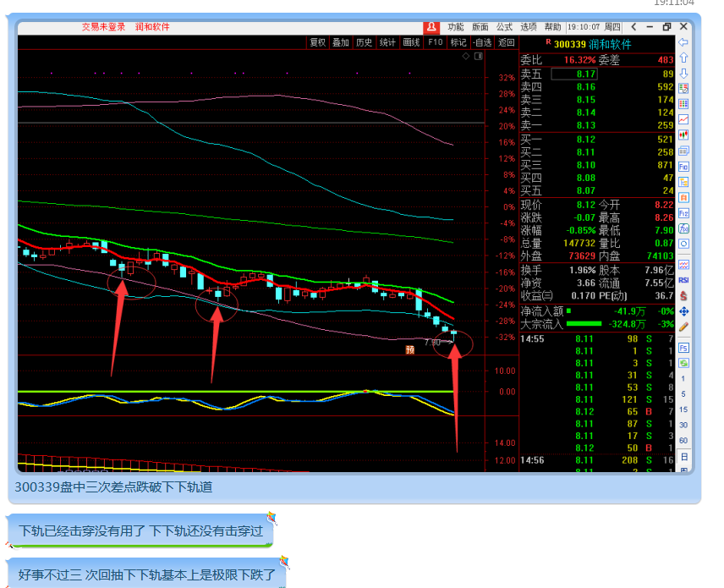This screenshot has height=588, width=724.
Task: Click the 7.90 low price label on chart
Action: [432, 343]
